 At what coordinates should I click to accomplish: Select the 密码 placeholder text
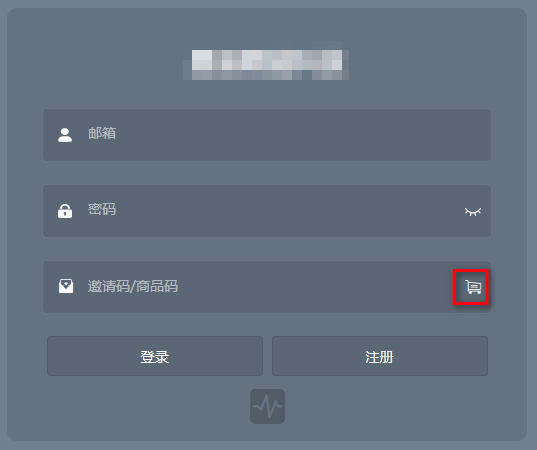(102, 209)
